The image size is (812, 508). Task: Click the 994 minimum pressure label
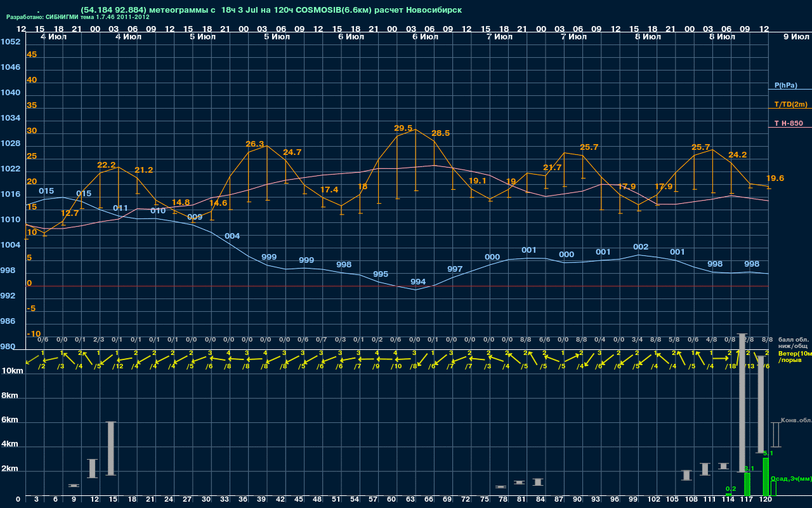click(x=418, y=282)
